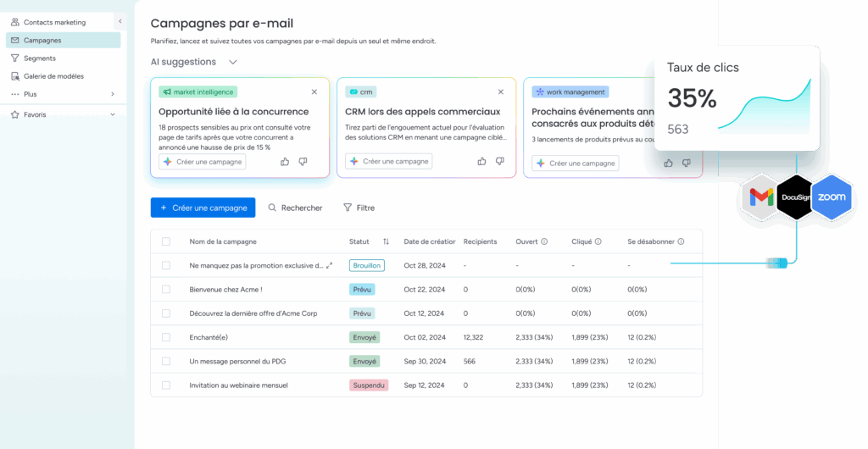Create campaign from Prochains événements card
This screenshot has height=449, width=868.
coord(576,164)
